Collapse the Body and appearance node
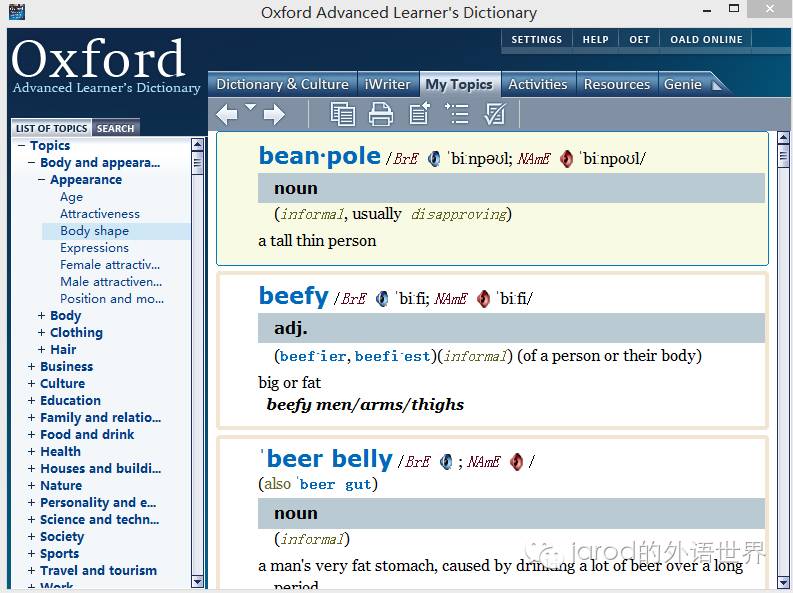The height and width of the screenshot is (593, 793). pyautogui.click(x=31, y=163)
